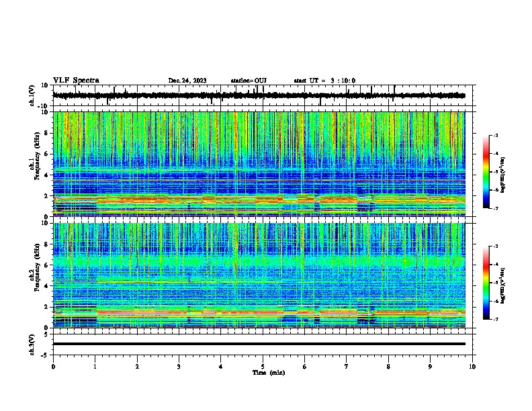The height and width of the screenshot is (411, 532).
Task: Click the "-5" label on ch.1 color bar
Action: coord(495,172)
